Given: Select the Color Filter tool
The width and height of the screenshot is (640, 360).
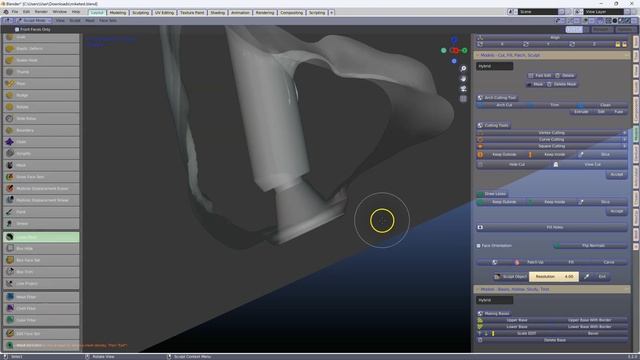Looking at the screenshot, I should click(41, 320).
